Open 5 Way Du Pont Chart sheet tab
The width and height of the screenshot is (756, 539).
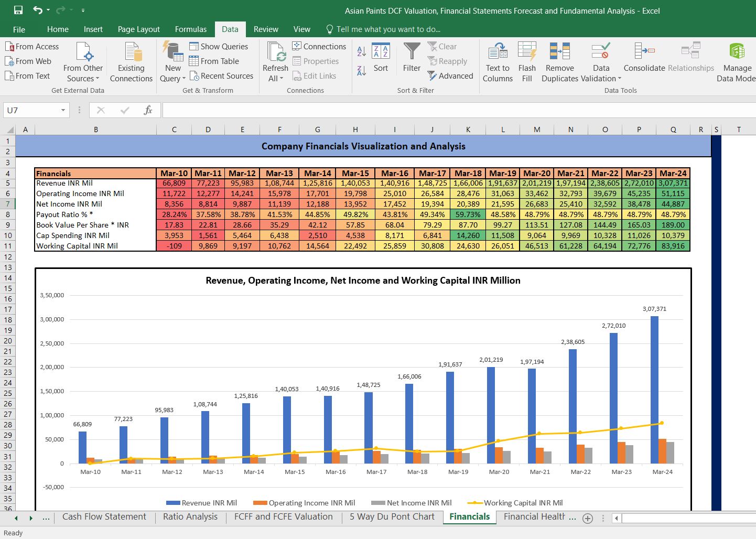coord(392,517)
